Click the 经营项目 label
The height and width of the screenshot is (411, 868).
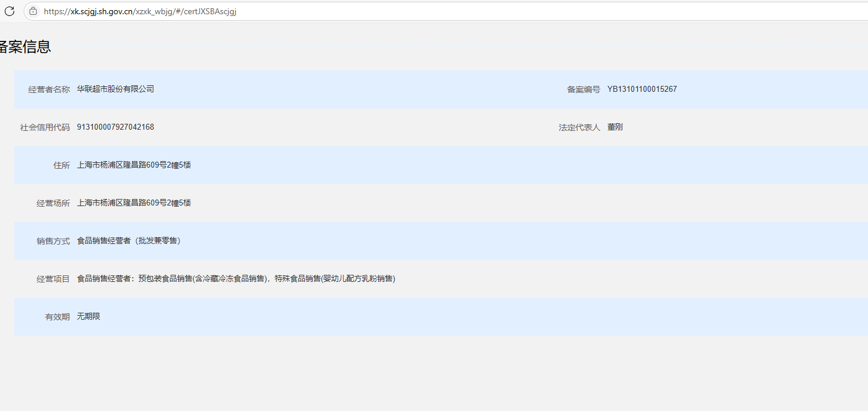(x=53, y=279)
